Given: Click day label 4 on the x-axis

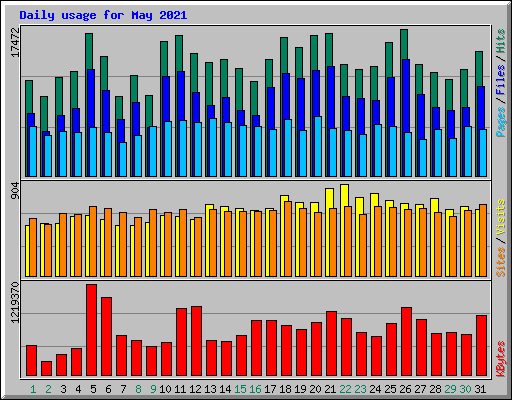Looking at the screenshot, I should pos(78,389).
